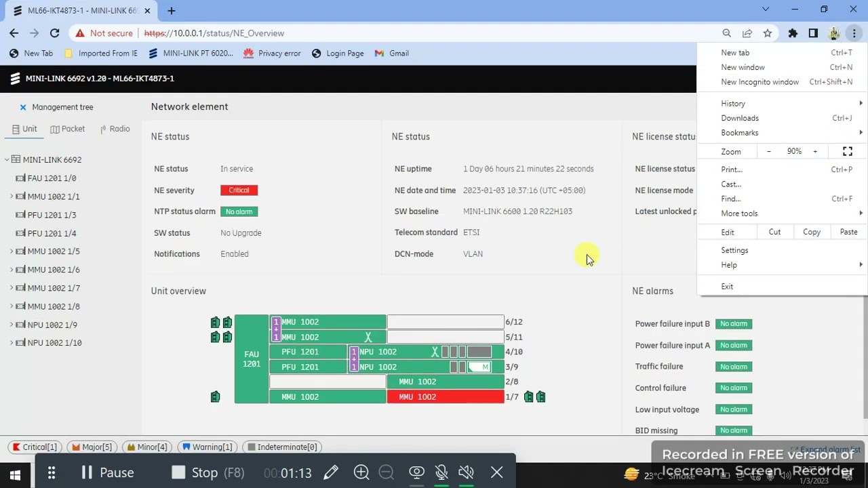Image resolution: width=868 pixels, height=488 pixels.
Task: Open Downloads from Chrome menu
Action: point(783,118)
